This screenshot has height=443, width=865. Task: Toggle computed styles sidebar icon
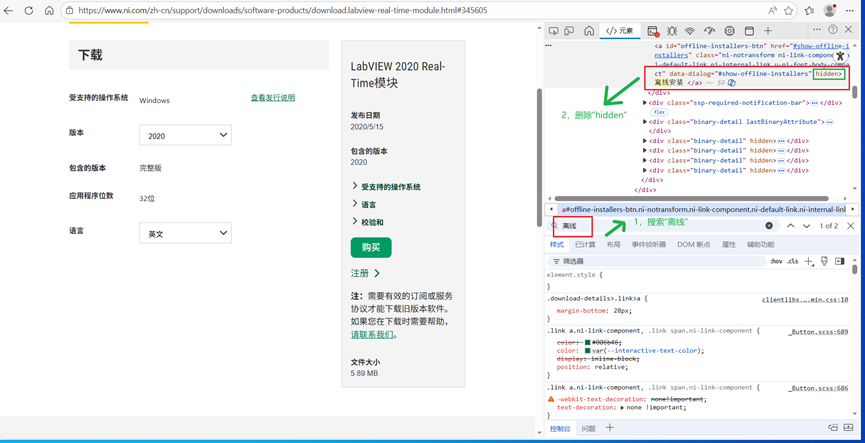(x=840, y=261)
